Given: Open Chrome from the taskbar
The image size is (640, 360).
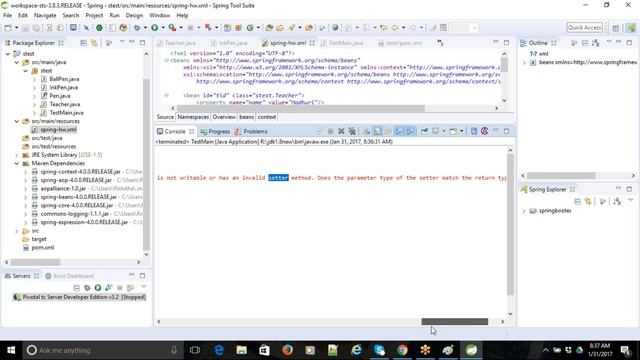Looking at the screenshot, I should (x=402, y=350).
